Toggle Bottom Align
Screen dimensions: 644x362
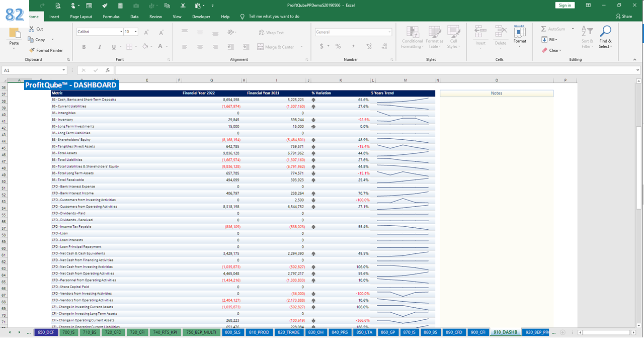[x=215, y=32]
